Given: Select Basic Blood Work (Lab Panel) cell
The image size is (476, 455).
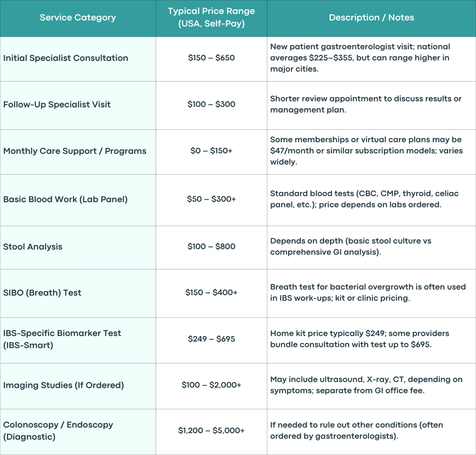Looking at the screenshot, I should 78,200.
